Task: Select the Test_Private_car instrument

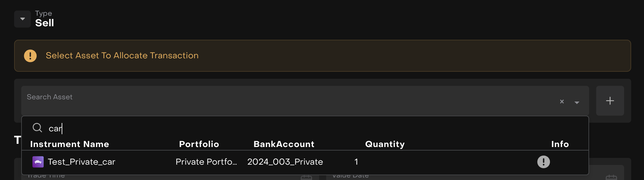Action: (x=82, y=162)
